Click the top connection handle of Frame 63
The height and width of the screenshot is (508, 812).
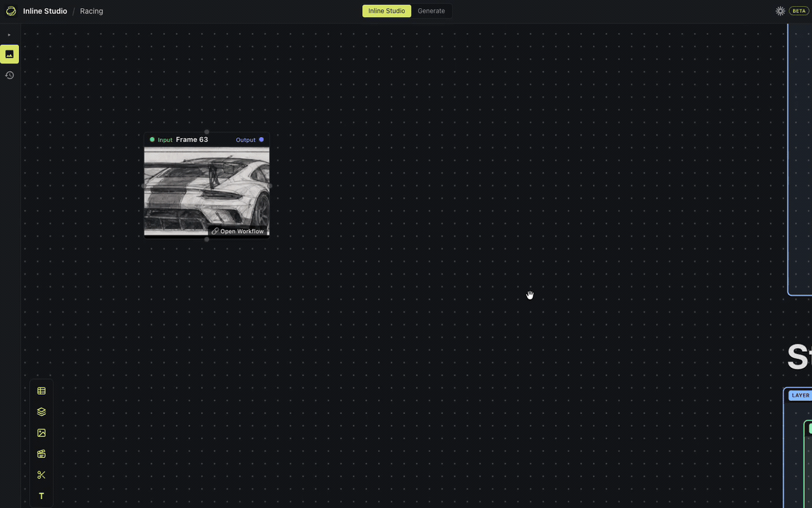pyautogui.click(x=207, y=132)
